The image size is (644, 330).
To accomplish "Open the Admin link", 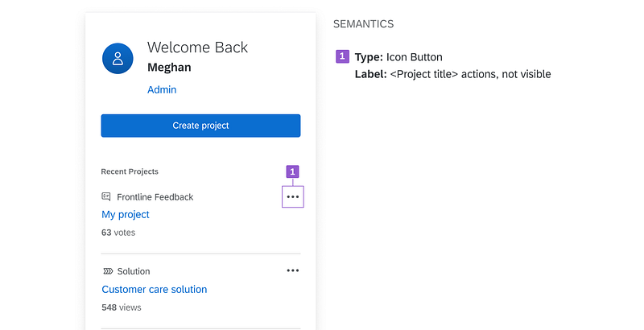I will click(162, 89).
